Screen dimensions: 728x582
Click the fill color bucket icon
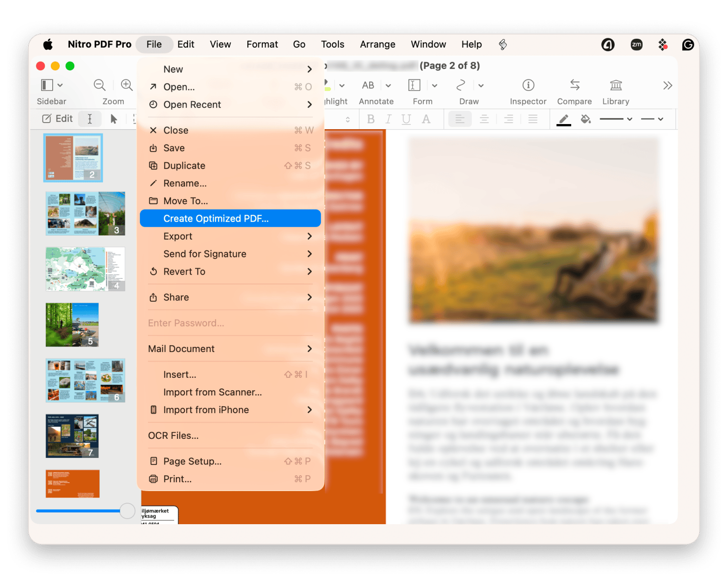click(x=586, y=119)
